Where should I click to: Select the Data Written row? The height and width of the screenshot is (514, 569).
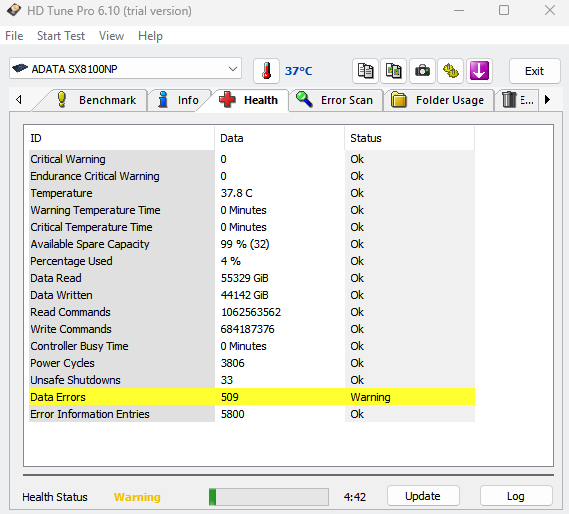click(252, 295)
